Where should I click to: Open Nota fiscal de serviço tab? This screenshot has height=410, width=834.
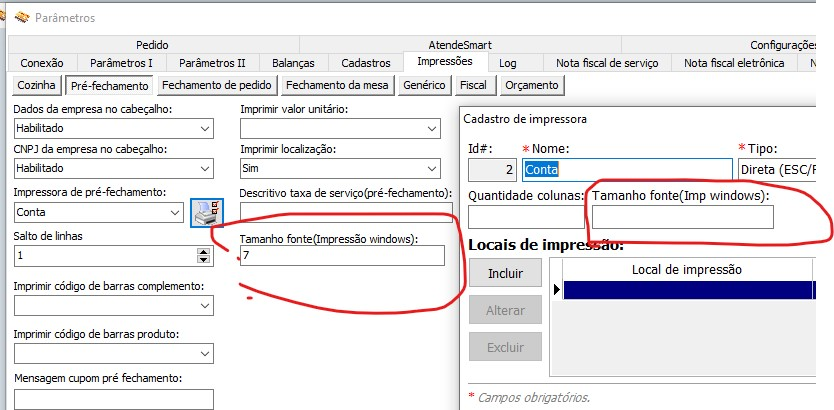tap(607, 63)
